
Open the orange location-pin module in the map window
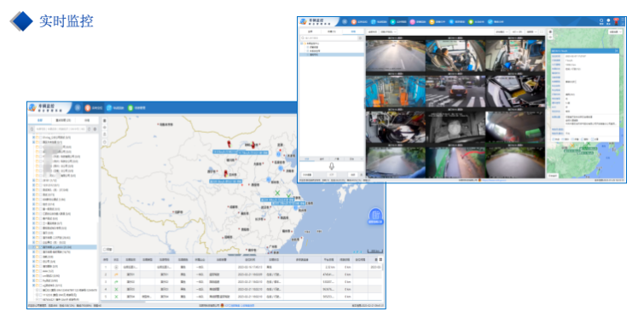click(x=88, y=107)
